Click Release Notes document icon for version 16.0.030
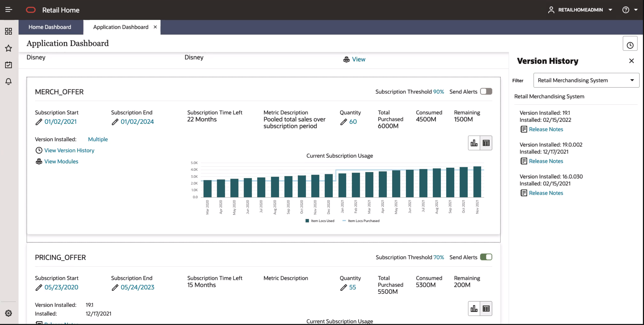The width and height of the screenshot is (644, 325). tap(524, 193)
